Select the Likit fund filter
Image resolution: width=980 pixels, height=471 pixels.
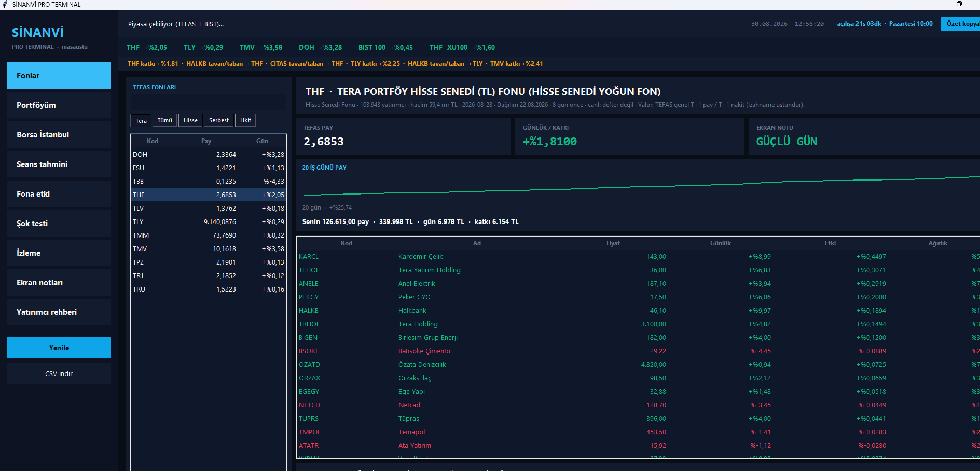point(245,120)
